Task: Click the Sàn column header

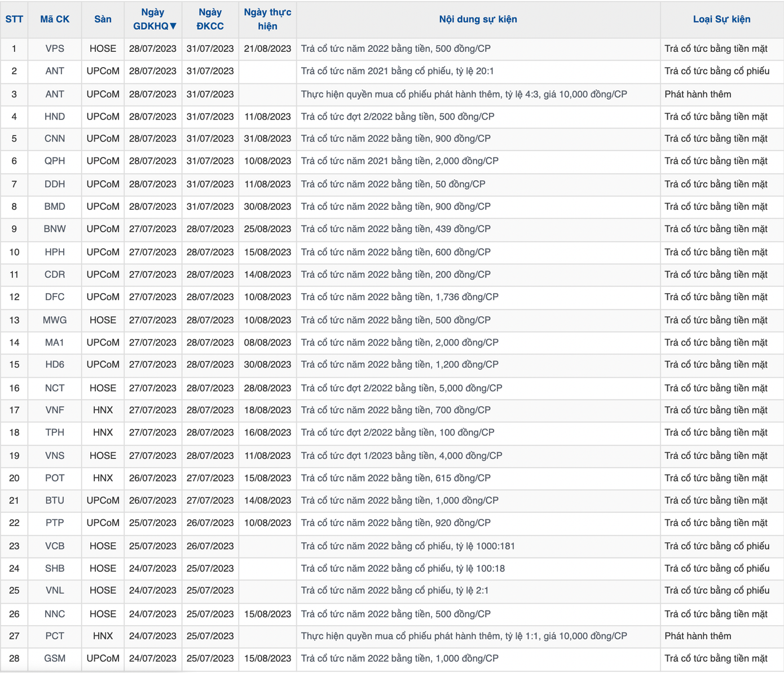Action: tap(103, 19)
